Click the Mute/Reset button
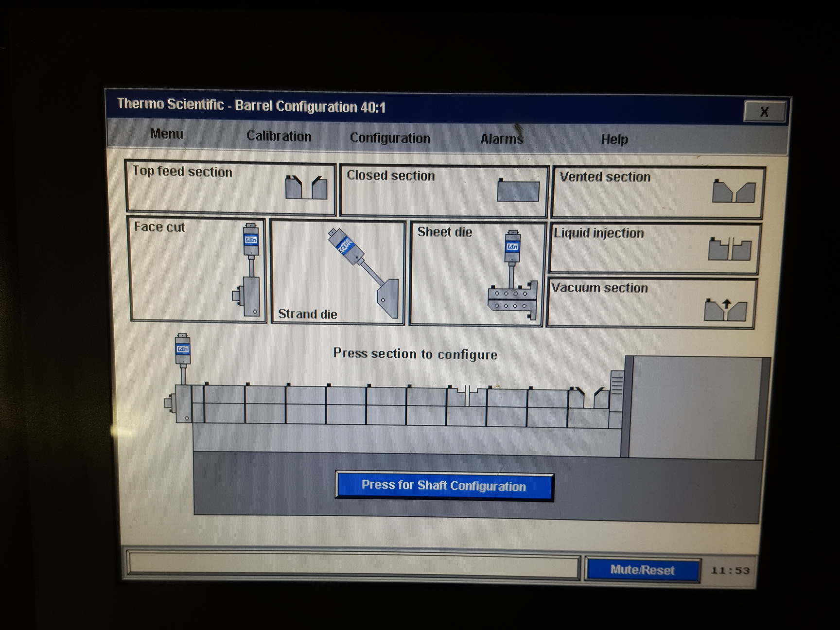 [x=642, y=570]
